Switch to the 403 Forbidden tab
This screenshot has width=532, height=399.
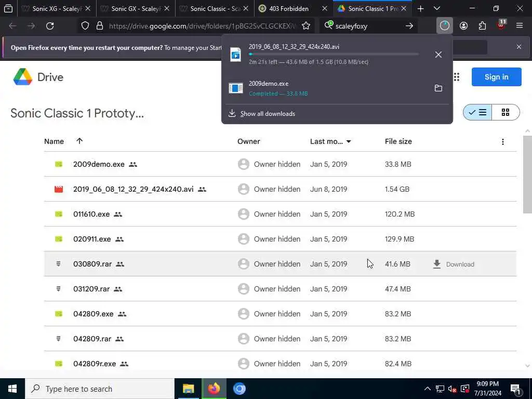(288, 8)
